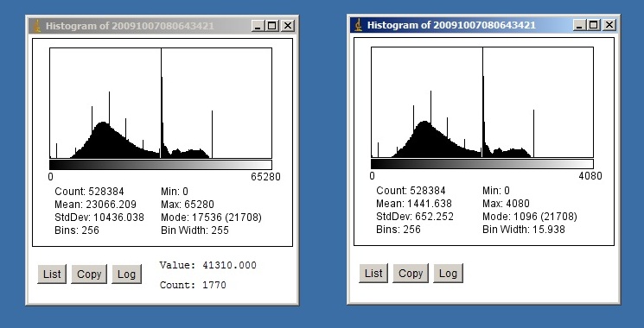Close the left histogram window
Screen dimensions: 644x328
[288, 26]
